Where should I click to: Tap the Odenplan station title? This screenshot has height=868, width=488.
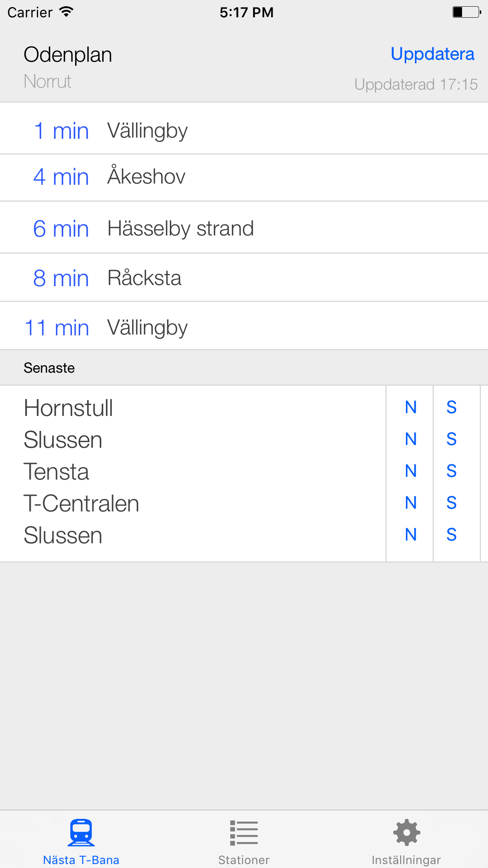click(x=68, y=55)
